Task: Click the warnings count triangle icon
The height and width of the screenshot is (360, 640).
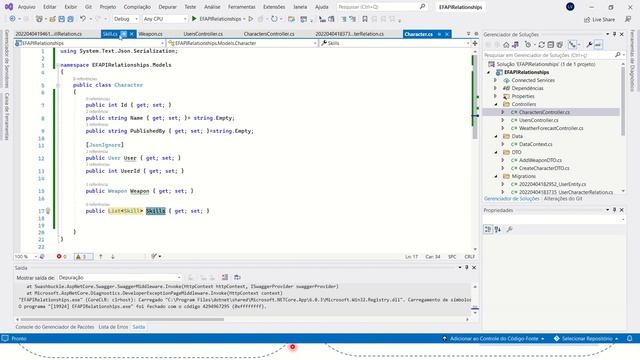Action: click(78, 256)
